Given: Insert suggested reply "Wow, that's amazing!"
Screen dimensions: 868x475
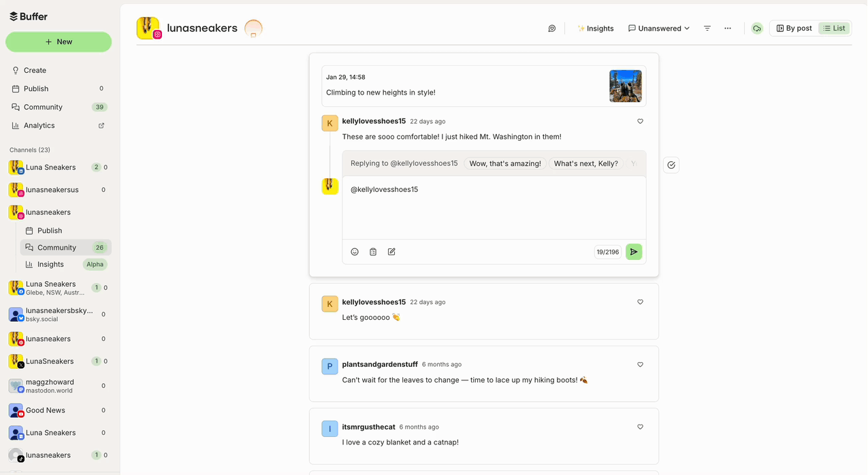Looking at the screenshot, I should [x=505, y=163].
